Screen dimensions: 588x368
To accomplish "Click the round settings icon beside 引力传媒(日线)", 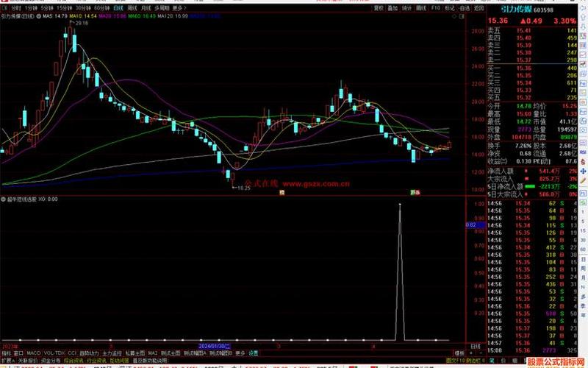I will [x=37, y=15].
